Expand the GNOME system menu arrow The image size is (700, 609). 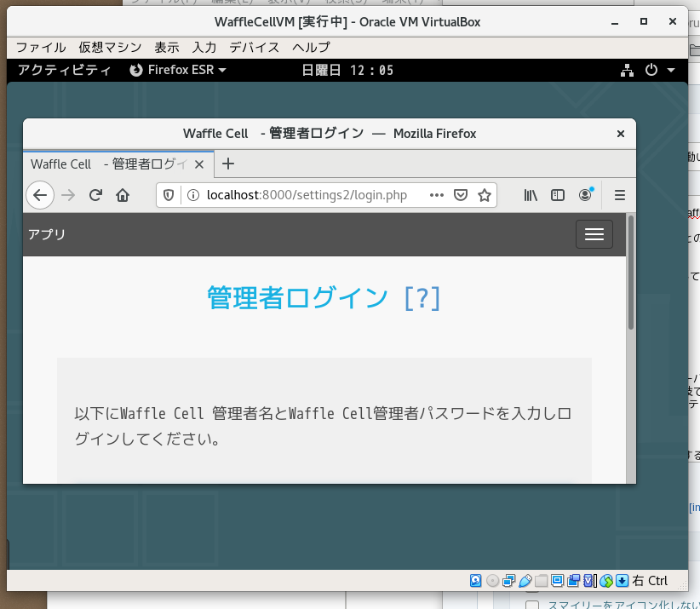click(x=671, y=70)
